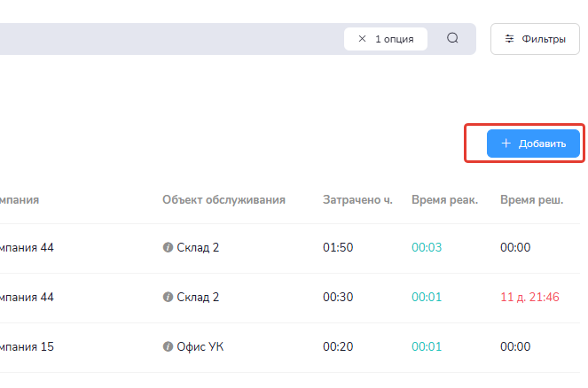
Task: Open Компания 44 in the first row
Action: 27,248
